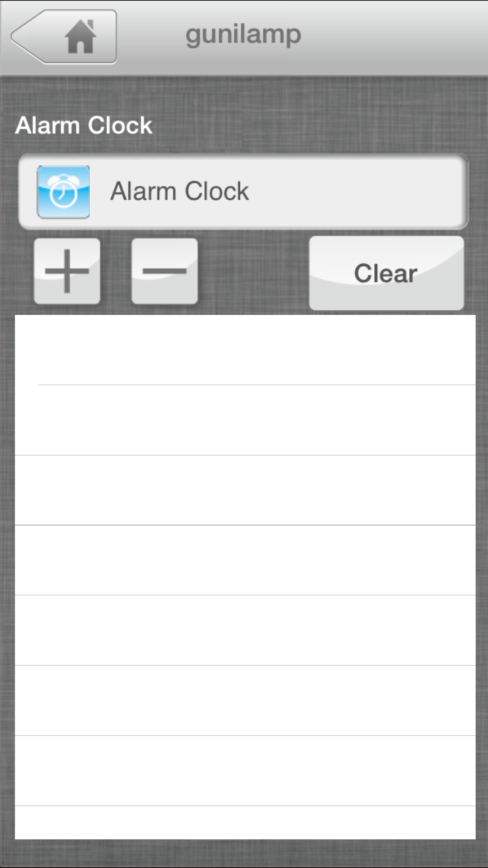The image size is (488, 868).
Task: Tap the gunilamp title in header
Action: coord(243,34)
